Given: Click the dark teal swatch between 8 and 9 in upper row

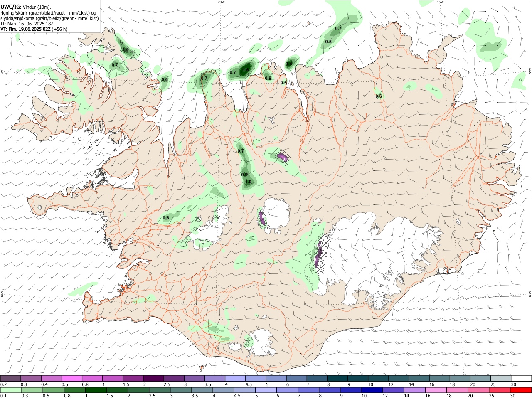Looking at the screenshot, I should click(337, 378).
